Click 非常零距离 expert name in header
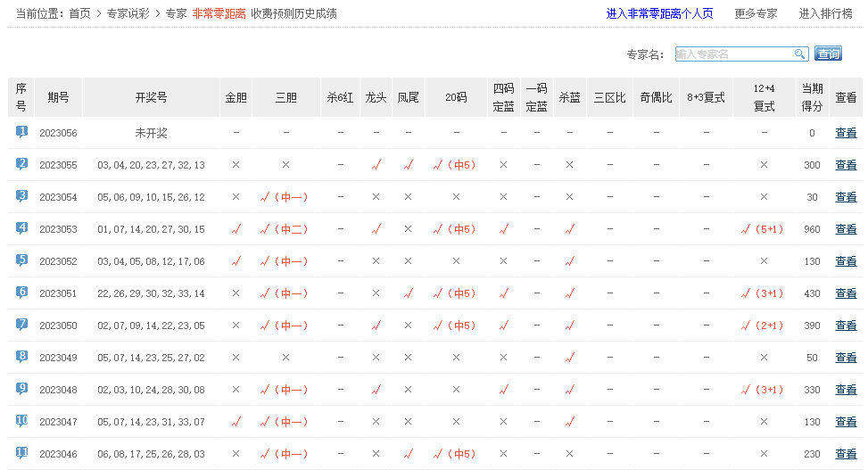This screenshot has width=868, height=470. (219, 14)
